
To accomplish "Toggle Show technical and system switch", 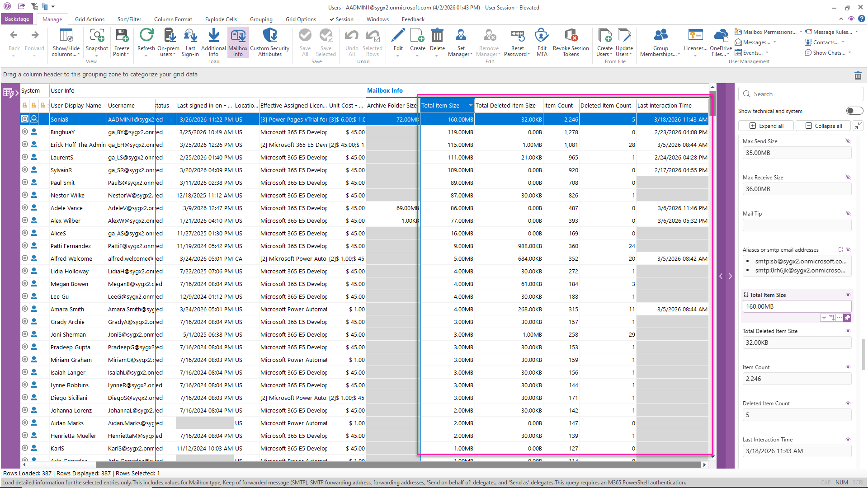I will point(854,111).
